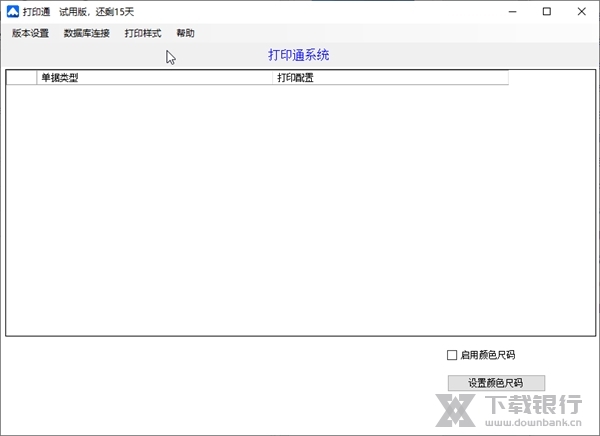Click the 设置颜色尺码 button
The width and height of the screenshot is (600, 436).
tap(496, 383)
